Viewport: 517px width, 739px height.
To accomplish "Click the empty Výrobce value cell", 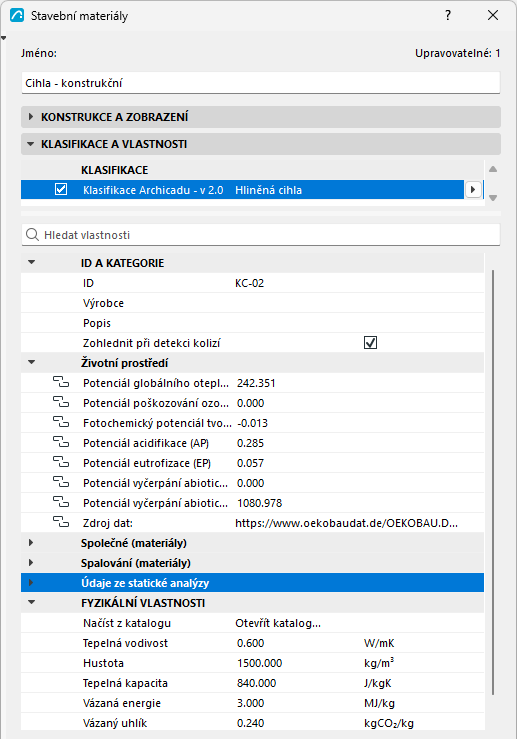I will click(359, 303).
